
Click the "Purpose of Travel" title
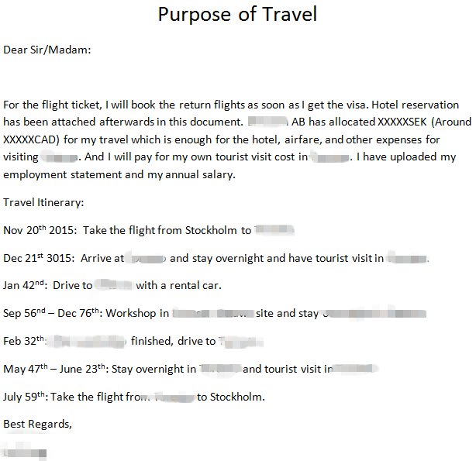[237, 14]
